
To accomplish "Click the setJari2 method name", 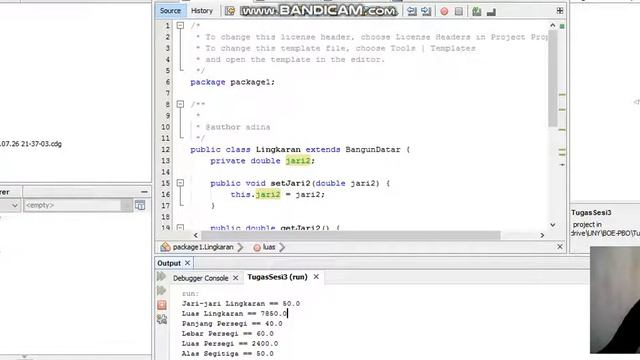I will tap(290, 183).
